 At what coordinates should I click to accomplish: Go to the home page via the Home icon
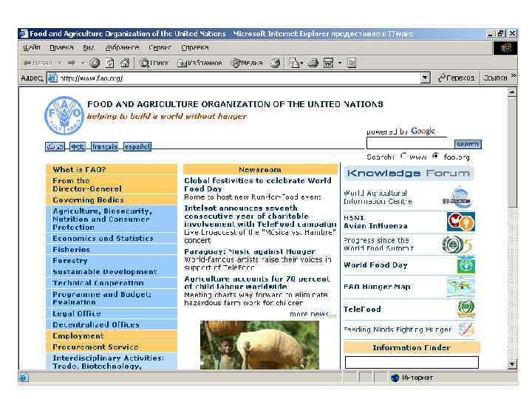125,63
